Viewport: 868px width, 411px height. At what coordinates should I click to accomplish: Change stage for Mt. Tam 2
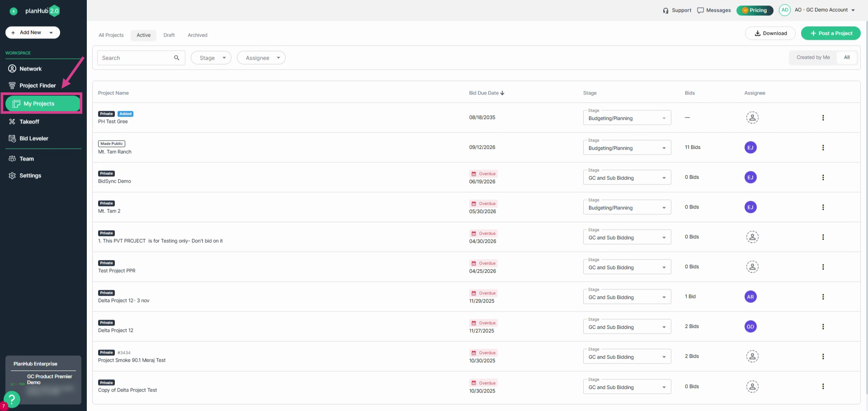627,208
